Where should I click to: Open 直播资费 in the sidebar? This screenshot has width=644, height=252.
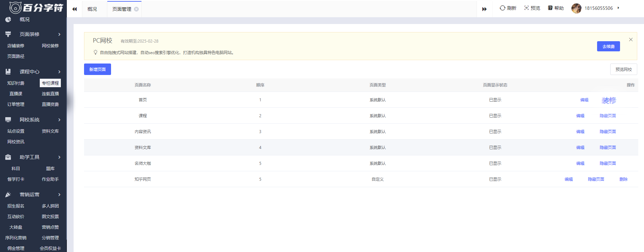click(x=50, y=104)
